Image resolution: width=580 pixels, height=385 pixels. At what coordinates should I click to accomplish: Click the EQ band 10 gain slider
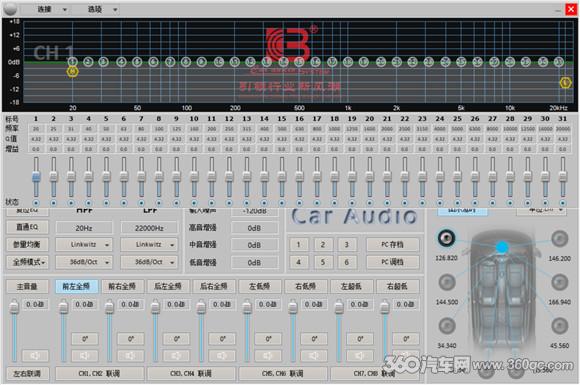tap(194, 177)
